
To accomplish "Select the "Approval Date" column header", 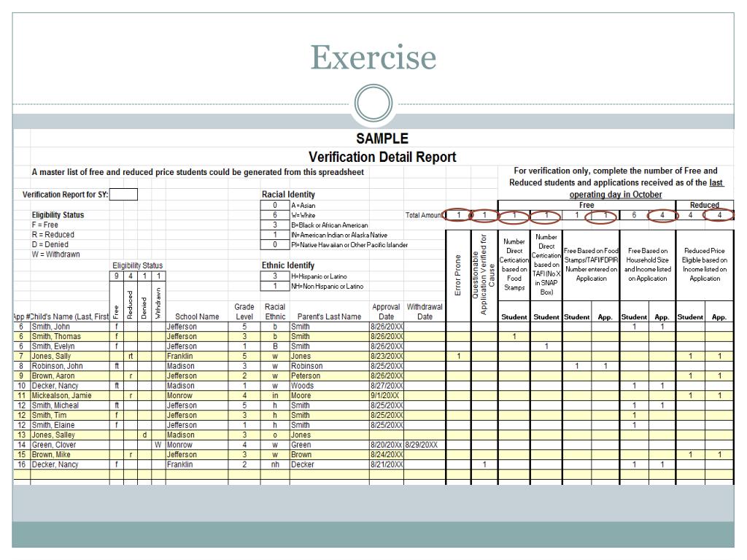I will click(387, 312).
